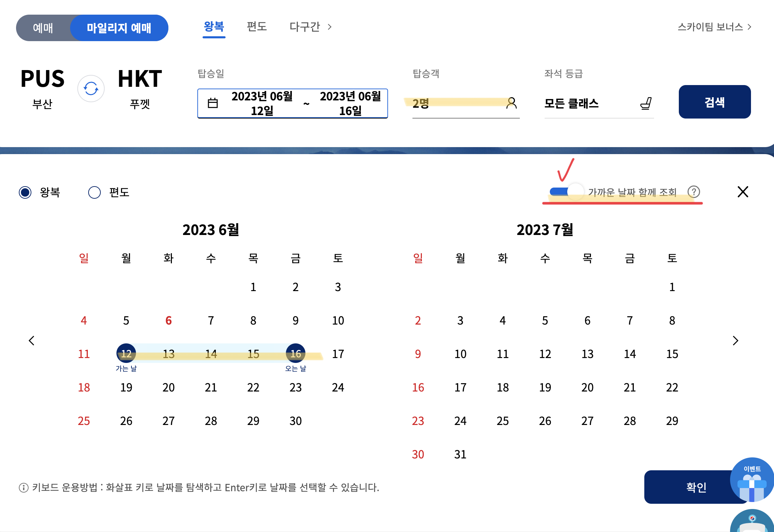
Task: Open the 다구간 multi-city tab
Action: 310,27
